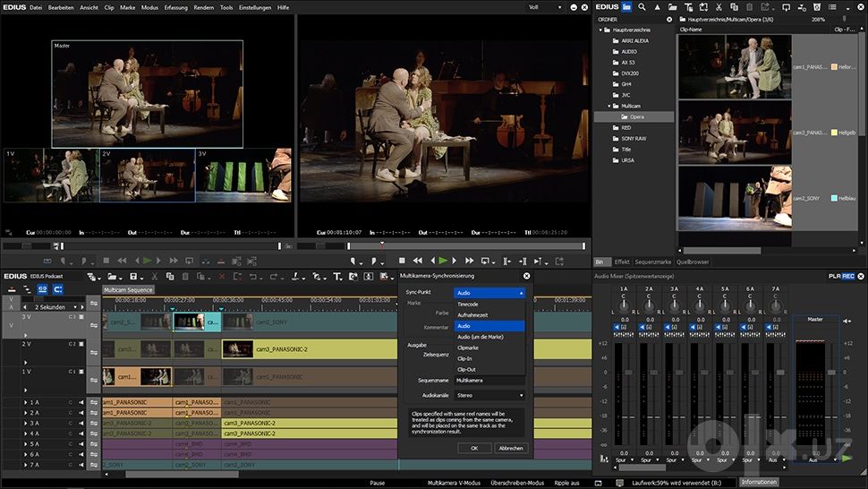Go up one folder in bin

[x=657, y=7]
